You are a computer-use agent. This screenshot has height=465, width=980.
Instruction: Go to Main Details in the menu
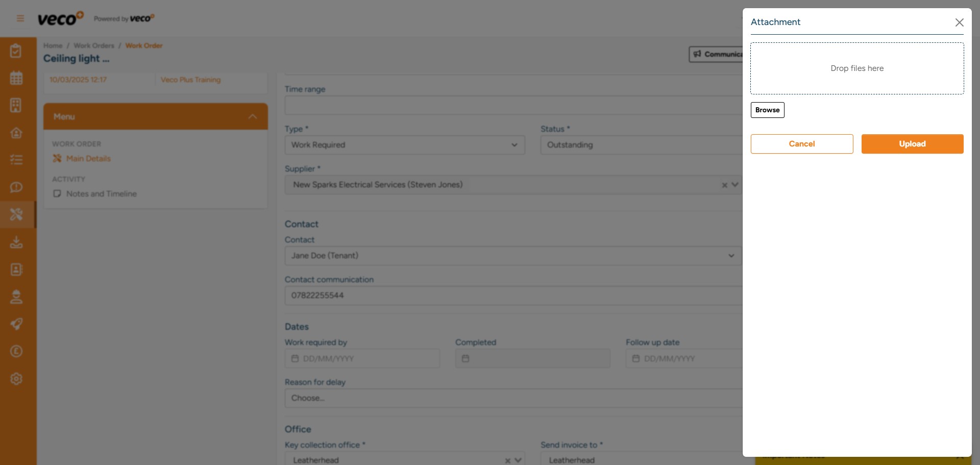88,158
